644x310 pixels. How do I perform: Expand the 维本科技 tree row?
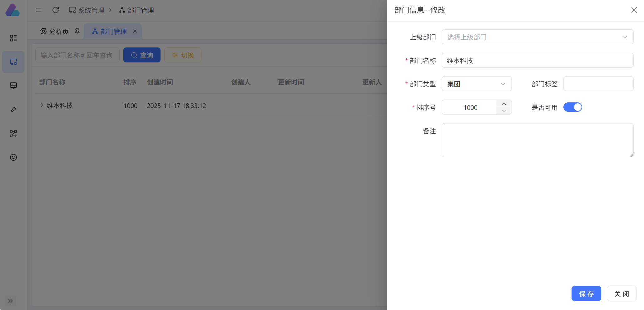(42, 105)
